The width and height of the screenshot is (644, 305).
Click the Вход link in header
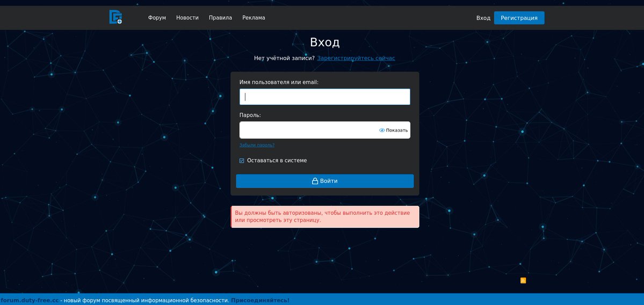pos(483,18)
